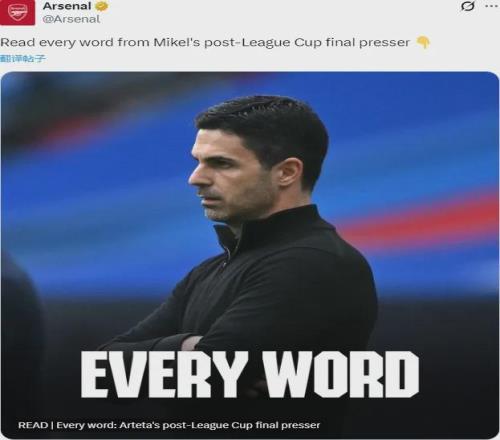
Task: Open the three-dot more options menu
Action: (492, 6)
